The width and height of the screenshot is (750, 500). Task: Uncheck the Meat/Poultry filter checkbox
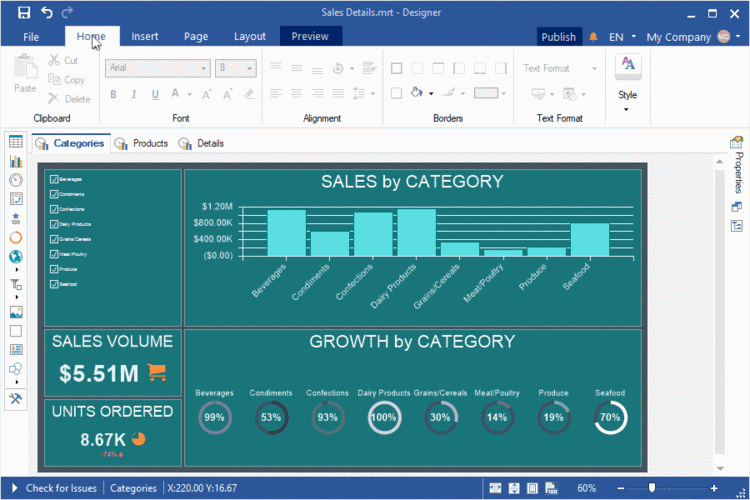(x=54, y=254)
